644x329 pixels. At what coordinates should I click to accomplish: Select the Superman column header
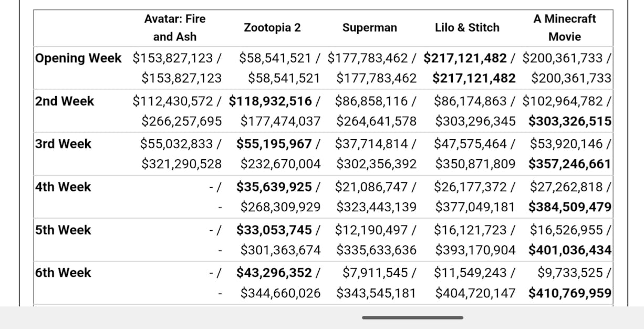[369, 28]
